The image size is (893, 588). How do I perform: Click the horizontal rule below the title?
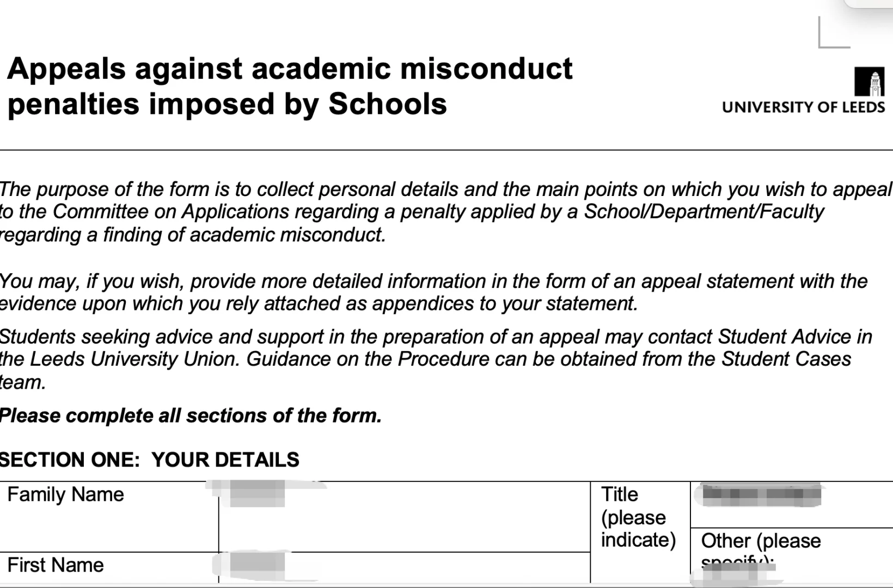pyautogui.click(x=447, y=150)
